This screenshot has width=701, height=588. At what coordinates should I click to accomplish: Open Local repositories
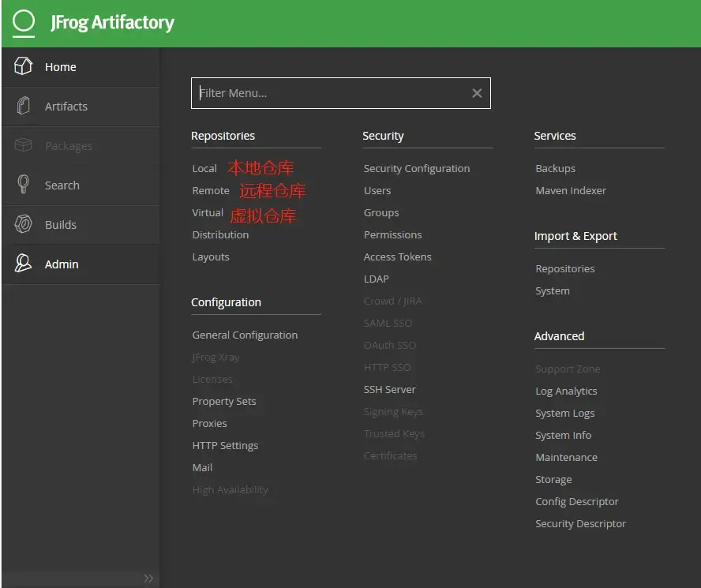204,169
